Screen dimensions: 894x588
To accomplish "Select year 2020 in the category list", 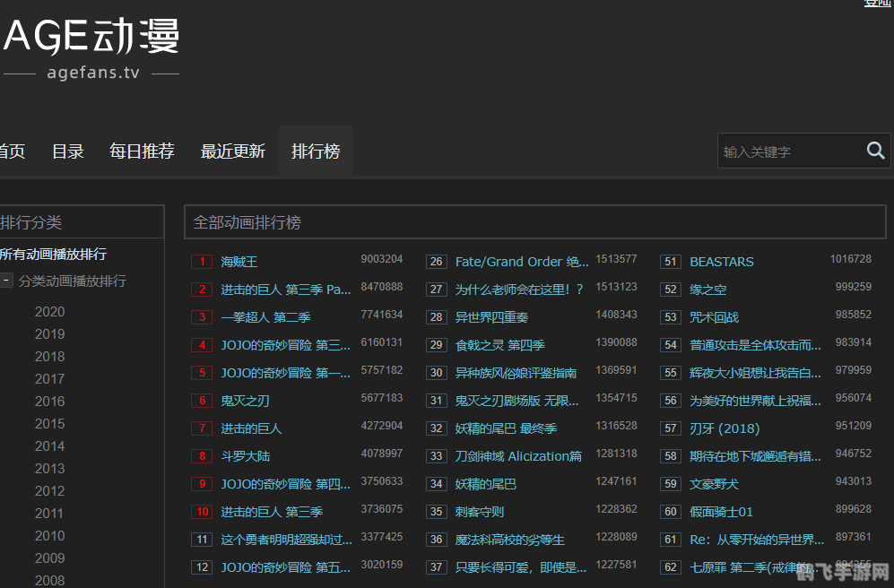I will point(50,312).
